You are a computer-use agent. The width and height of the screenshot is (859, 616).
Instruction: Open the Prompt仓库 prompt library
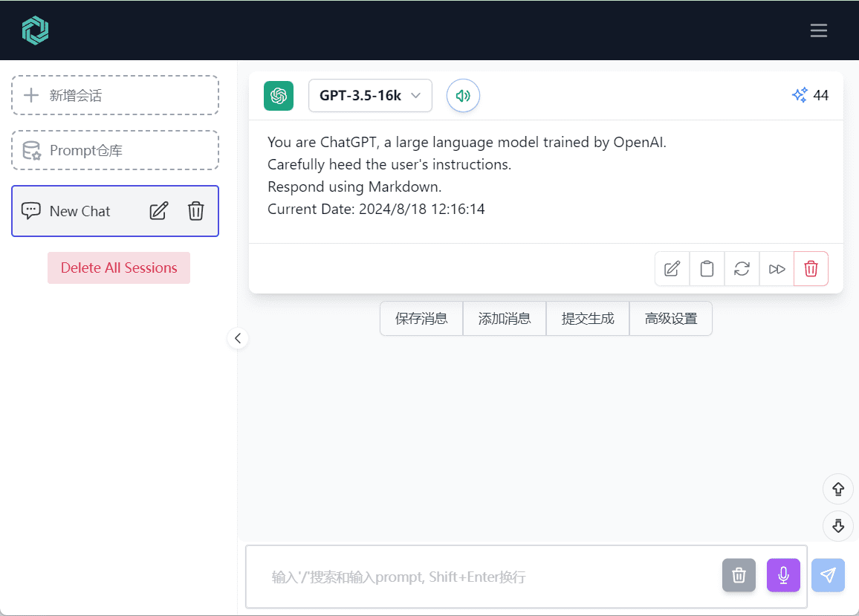115,151
